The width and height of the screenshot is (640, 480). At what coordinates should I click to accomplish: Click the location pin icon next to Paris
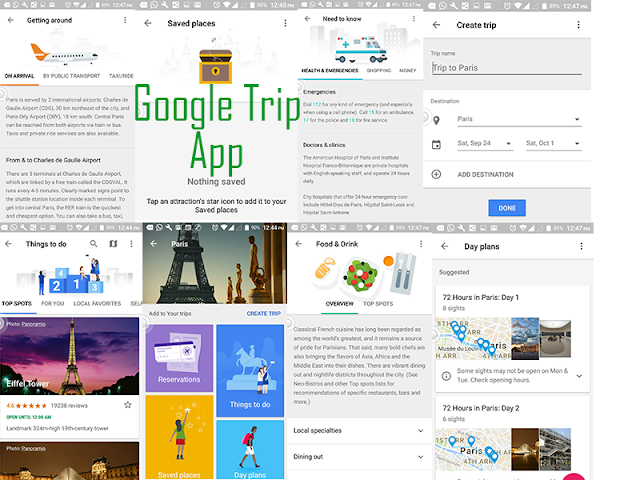coord(436,120)
